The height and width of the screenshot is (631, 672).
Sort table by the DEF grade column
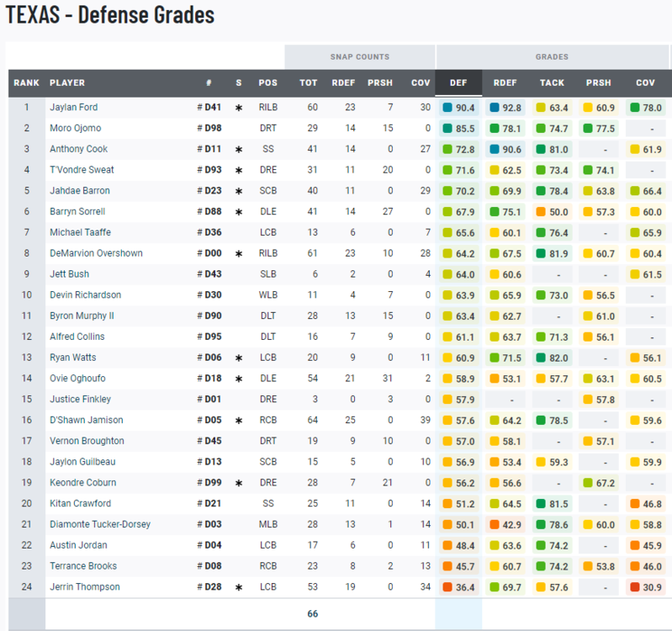[458, 82]
